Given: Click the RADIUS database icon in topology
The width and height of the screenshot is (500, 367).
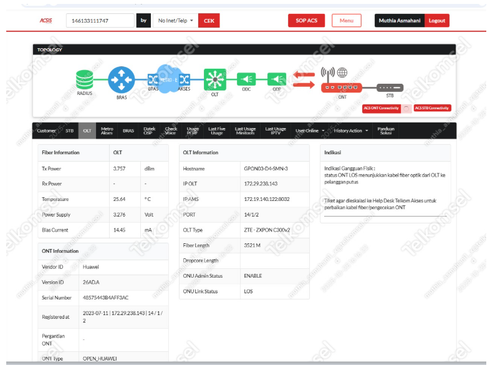Looking at the screenshot, I should coord(84,80).
